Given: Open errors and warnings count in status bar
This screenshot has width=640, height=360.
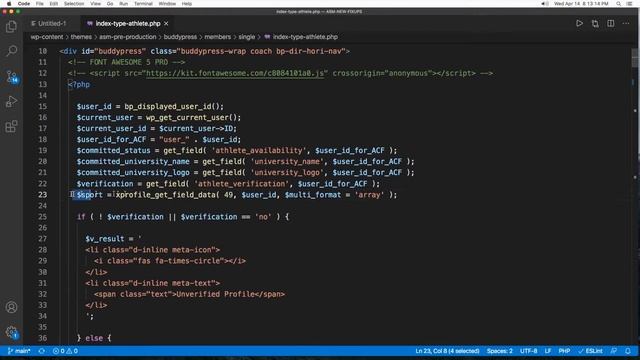Looking at the screenshot, I should 65,351.
